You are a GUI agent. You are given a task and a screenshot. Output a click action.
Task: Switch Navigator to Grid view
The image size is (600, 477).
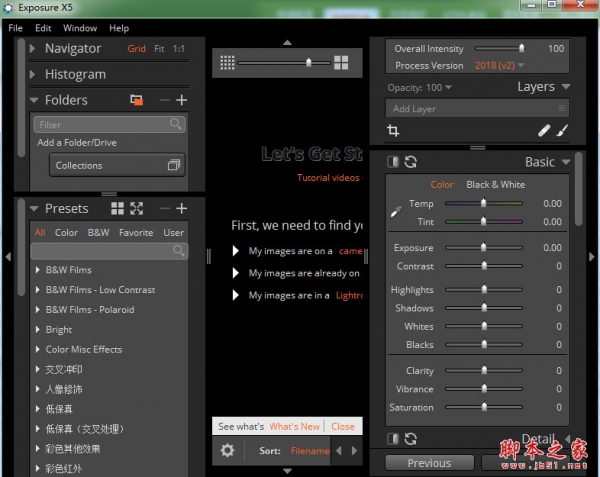(x=137, y=49)
